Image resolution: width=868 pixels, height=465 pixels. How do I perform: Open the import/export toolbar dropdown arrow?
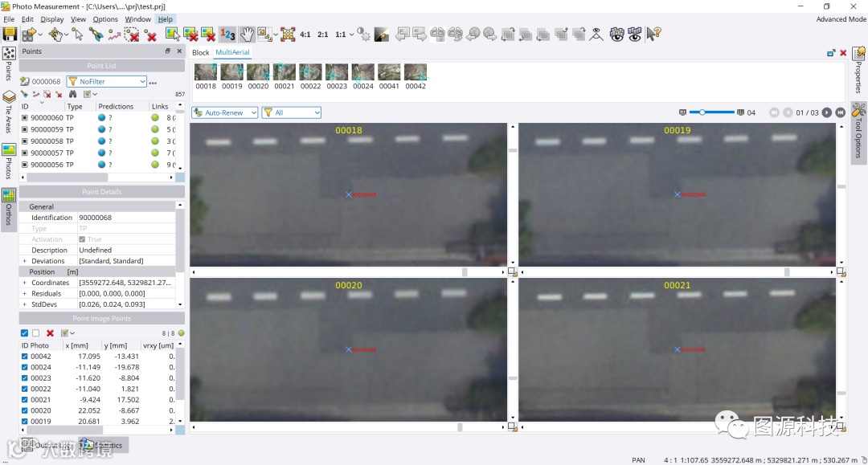click(40, 35)
